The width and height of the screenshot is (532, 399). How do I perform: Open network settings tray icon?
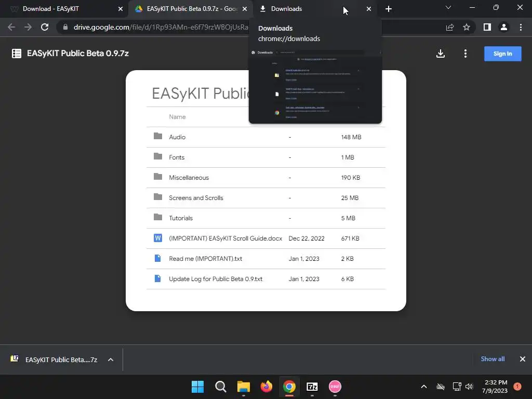pos(457,387)
